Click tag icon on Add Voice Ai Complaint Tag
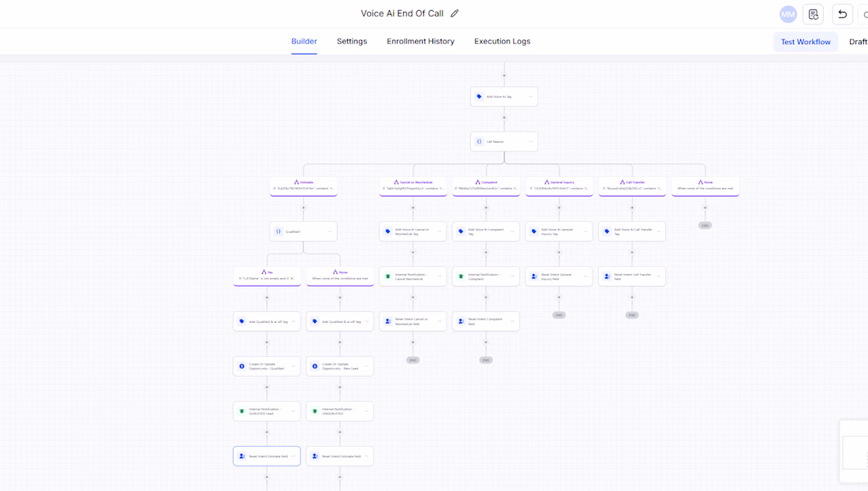Viewport: 868px width, 491px height. (461, 231)
